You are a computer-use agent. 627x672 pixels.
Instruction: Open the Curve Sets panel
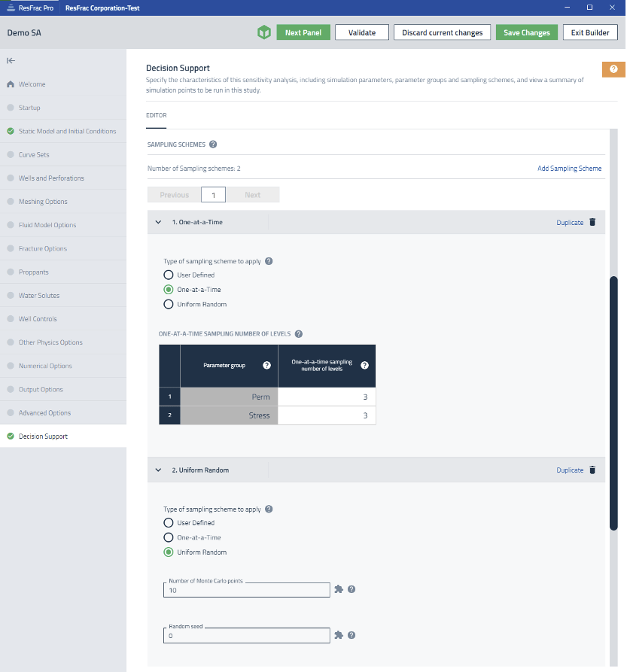[63, 155]
